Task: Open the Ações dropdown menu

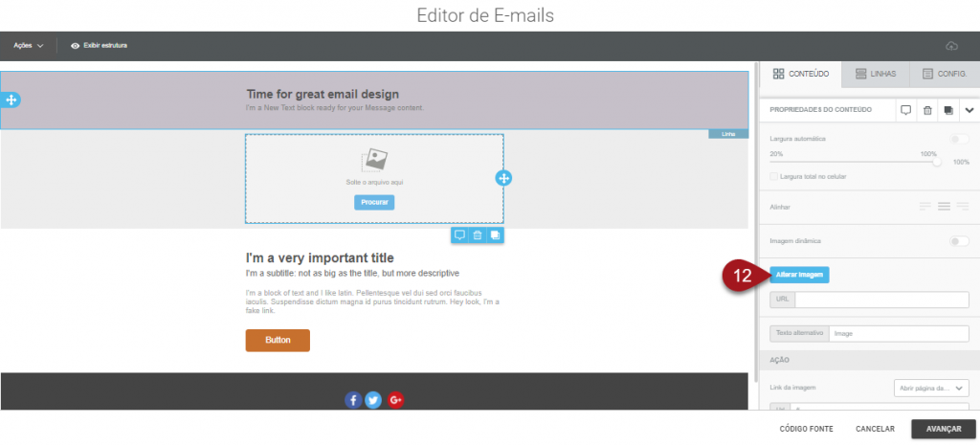Action: [x=29, y=46]
